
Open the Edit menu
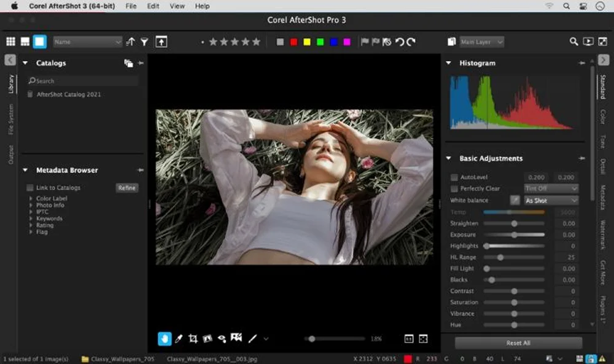[x=153, y=6]
